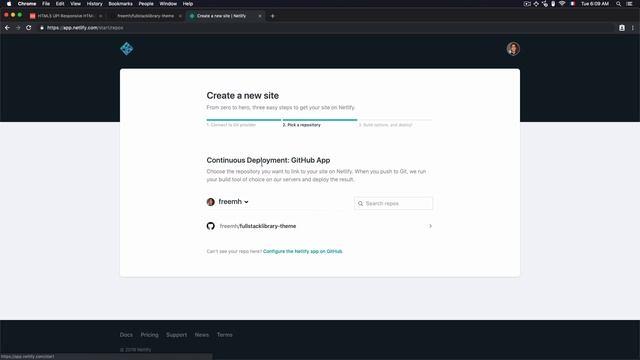
Task: Close the HTML5 UP Responsive tab
Action: pyautogui.click(x=101, y=16)
